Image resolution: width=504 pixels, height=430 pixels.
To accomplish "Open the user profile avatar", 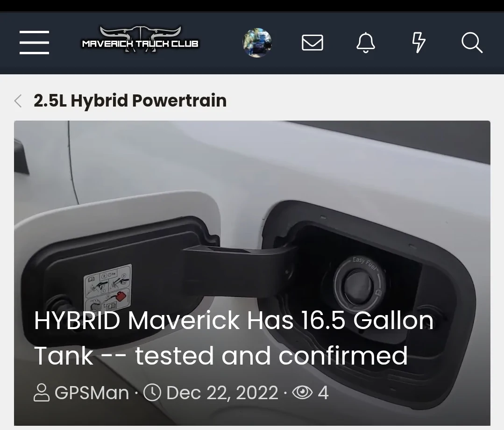I will point(257,43).
